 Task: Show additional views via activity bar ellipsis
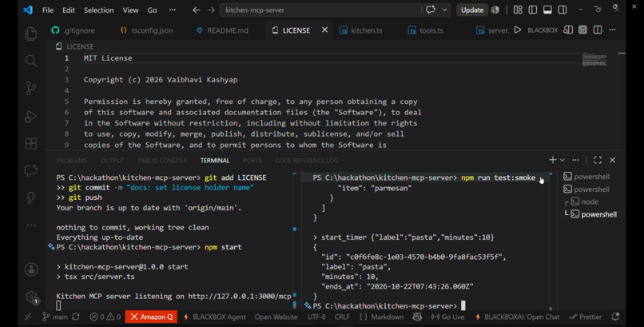(31, 225)
